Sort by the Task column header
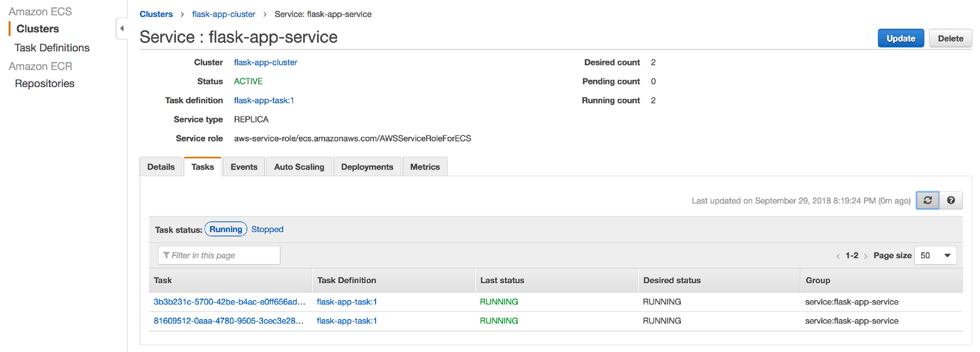The image size is (980, 352). click(x=230, y=280)
